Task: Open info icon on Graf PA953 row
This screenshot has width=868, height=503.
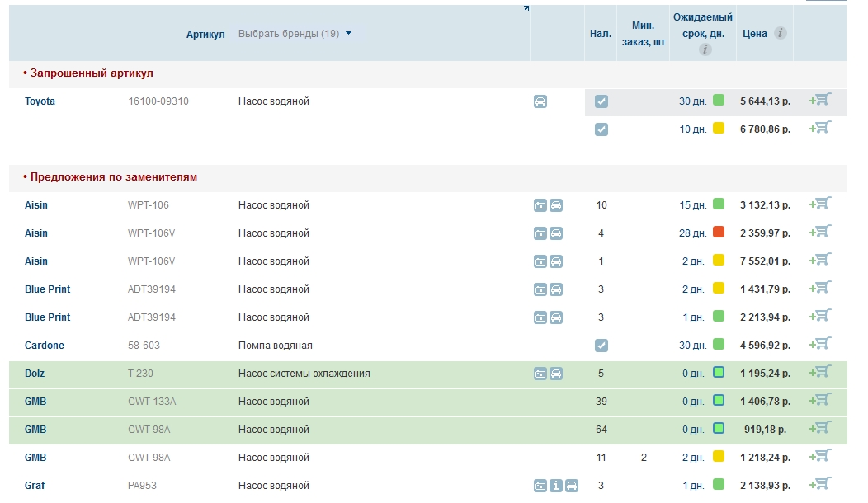Action: click(x=556, y=486)
